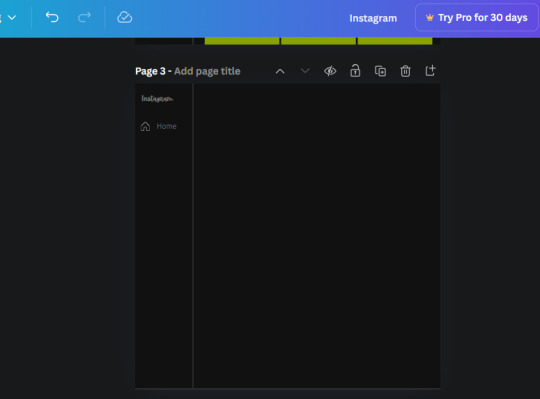Click the Page 3 label
Viewport: 540px width, 399px height.
point(150,71)
